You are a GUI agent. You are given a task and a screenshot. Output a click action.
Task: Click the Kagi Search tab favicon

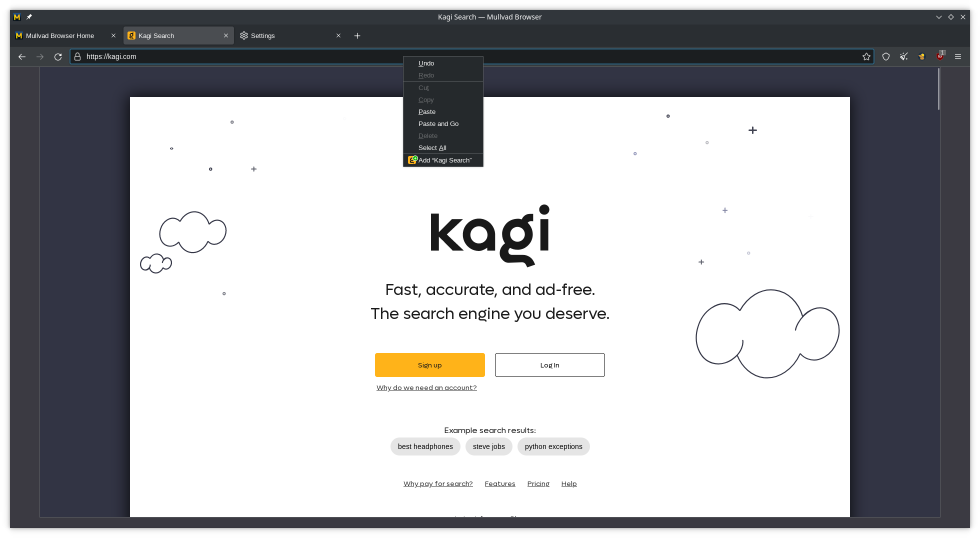(131, 35)
